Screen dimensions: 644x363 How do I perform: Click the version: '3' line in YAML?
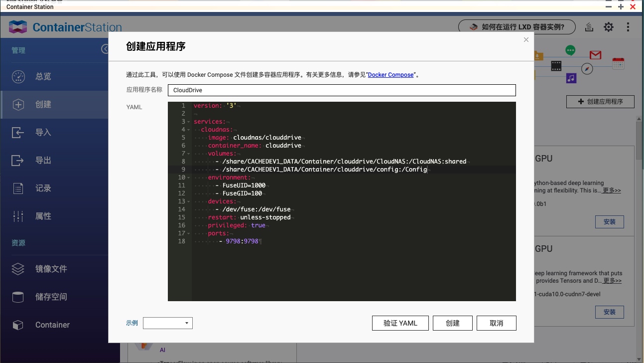(215, 106)
